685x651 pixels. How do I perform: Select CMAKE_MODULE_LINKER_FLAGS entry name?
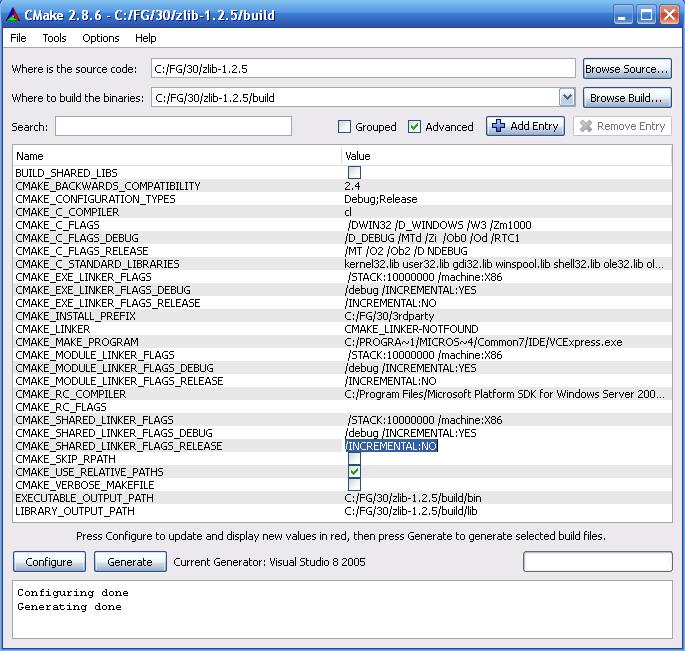(95, 355)
